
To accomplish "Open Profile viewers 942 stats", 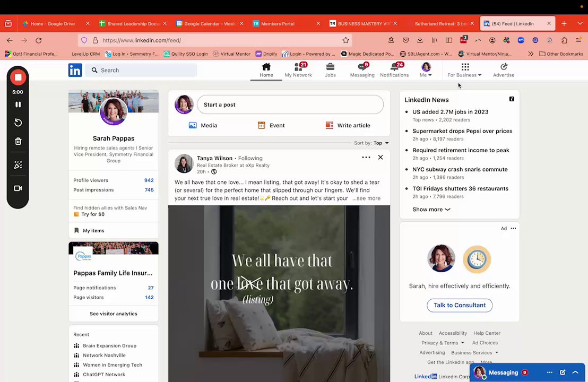I will [x=113, y=180].
